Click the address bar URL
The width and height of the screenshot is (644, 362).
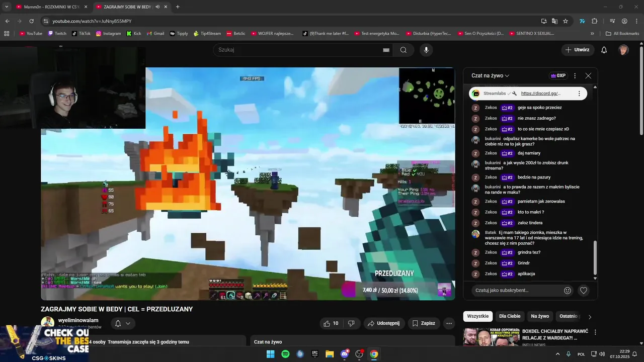tap(92, 21)
